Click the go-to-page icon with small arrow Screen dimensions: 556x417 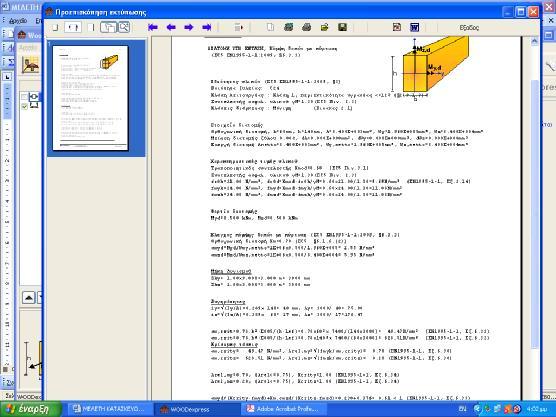(239, 27)
